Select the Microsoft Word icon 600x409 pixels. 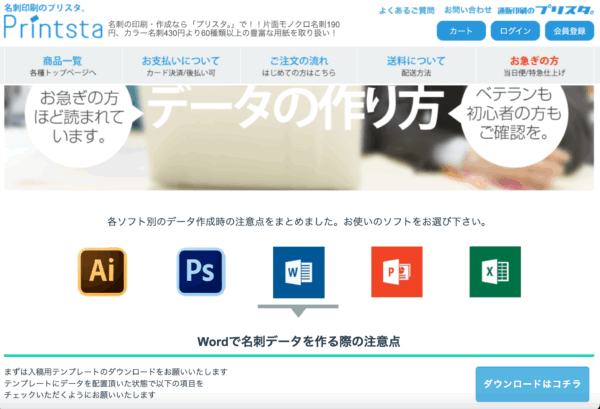[x=298, y=271]
